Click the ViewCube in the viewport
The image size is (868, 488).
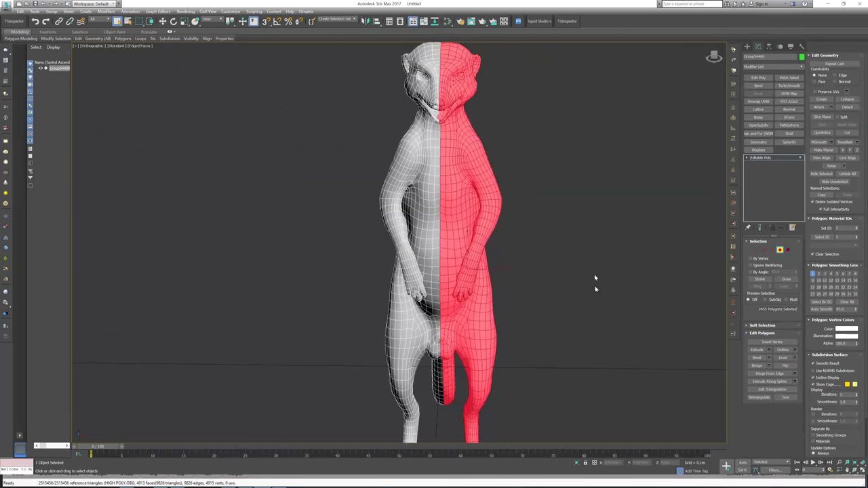pyautogui.click(x=713, y=57)
